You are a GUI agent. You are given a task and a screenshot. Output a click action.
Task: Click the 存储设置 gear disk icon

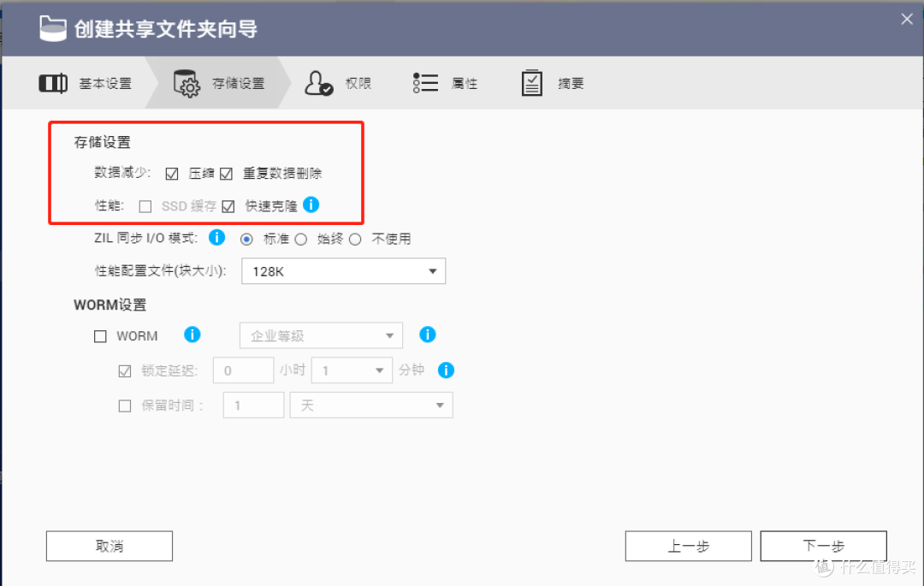click(187, 84)
